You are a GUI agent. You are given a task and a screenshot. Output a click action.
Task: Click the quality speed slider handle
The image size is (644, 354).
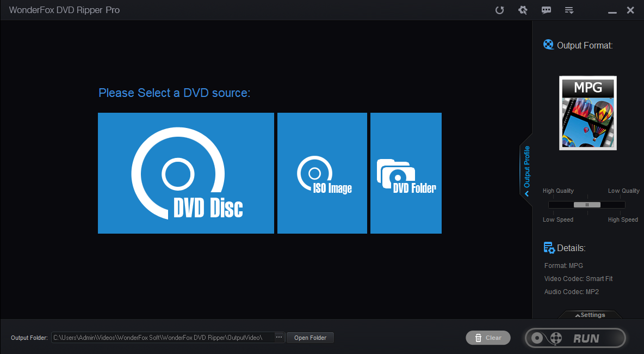[586, 205]
